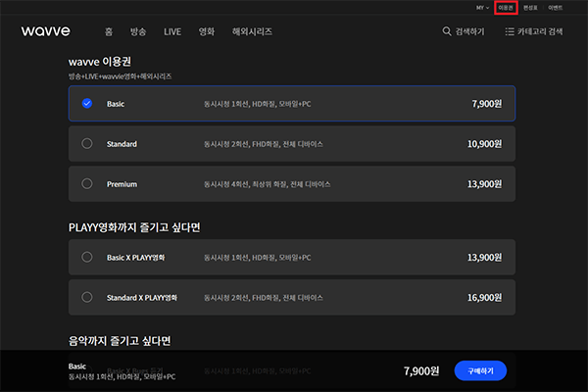This screenshot has width=588, height=392.
Task: Open the search magnifier icon
Action: [x=447, y=31]
